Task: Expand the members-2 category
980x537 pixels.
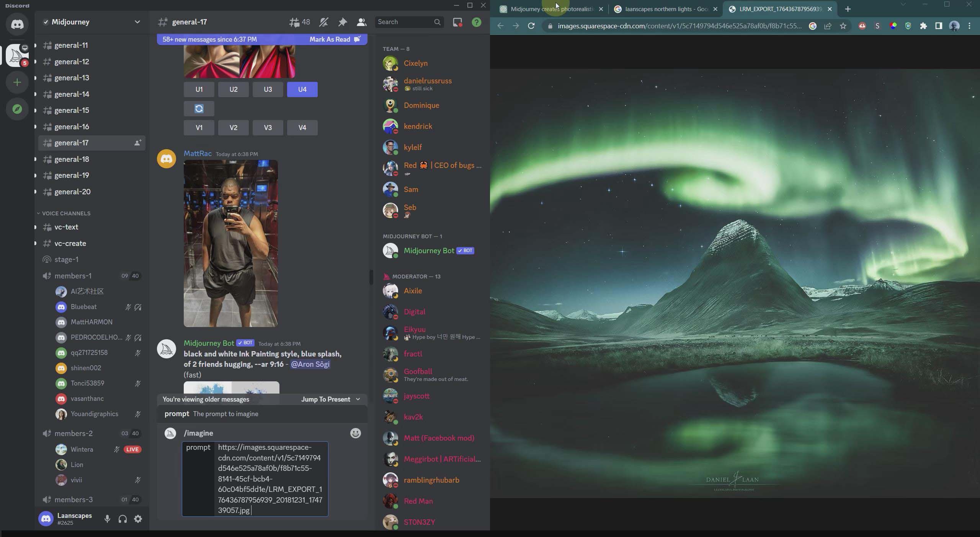Action: 73,434
